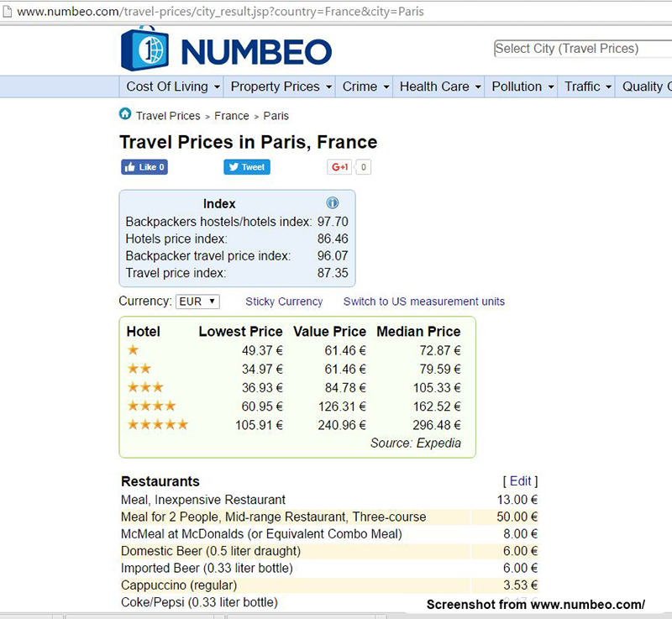Switch to US measurement units
Image resolution: width=672 pixels, height=619 pixels.
[x=424, y=302]
